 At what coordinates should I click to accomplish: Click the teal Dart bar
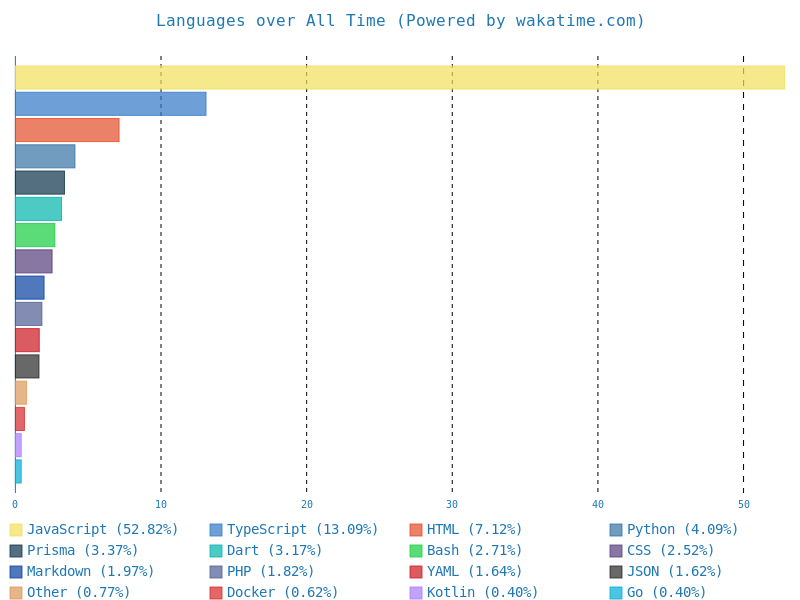(x=38, y=209)
